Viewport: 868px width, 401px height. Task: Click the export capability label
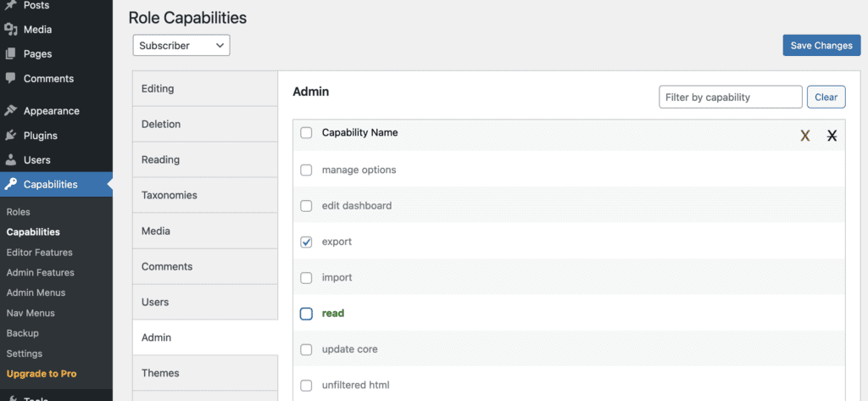tap(337, 242)
